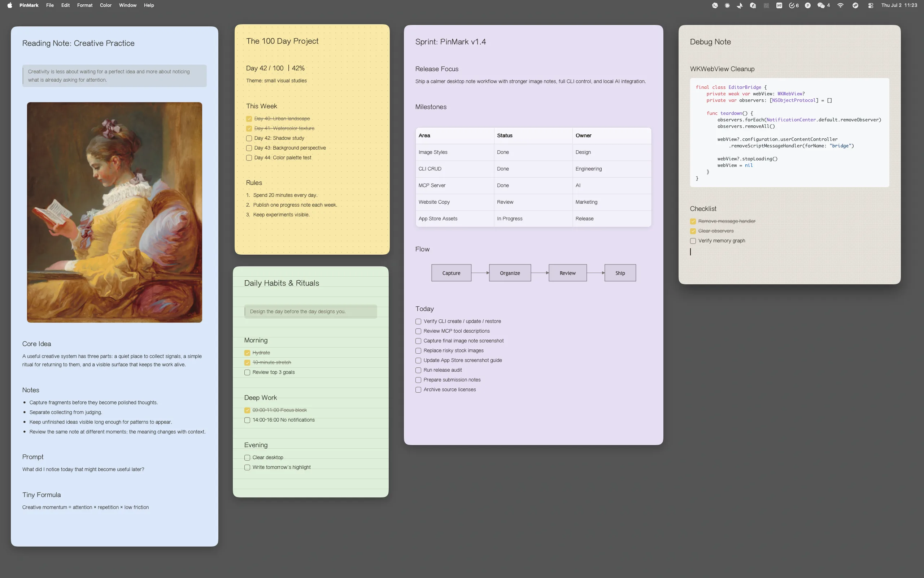Image resolution: width=924 pixels, height=578 pixels.
Task: Check 'Prepare submission notes' box
Action: 418,380
